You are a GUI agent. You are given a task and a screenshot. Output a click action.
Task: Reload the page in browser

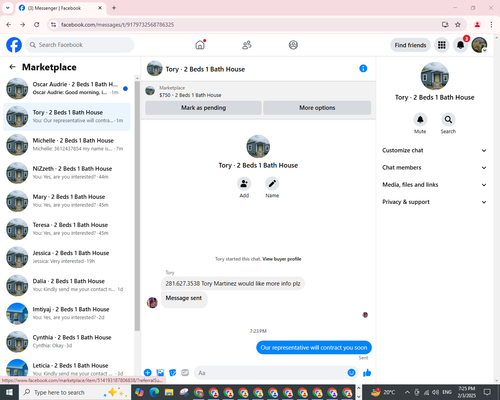pyautogui.click(x=37, y=25)
